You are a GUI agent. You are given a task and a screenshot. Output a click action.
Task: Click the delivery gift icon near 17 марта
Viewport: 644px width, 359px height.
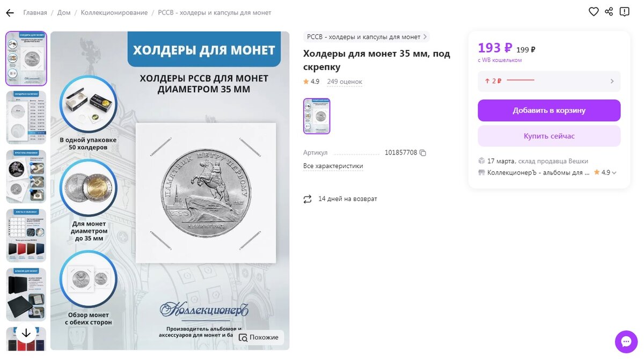pos(481,161)
